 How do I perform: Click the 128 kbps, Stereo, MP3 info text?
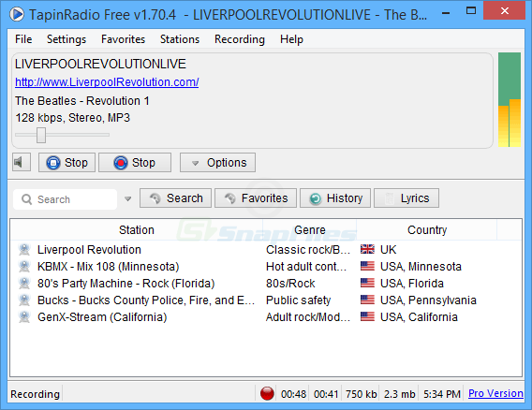click(x=73, y=118)
